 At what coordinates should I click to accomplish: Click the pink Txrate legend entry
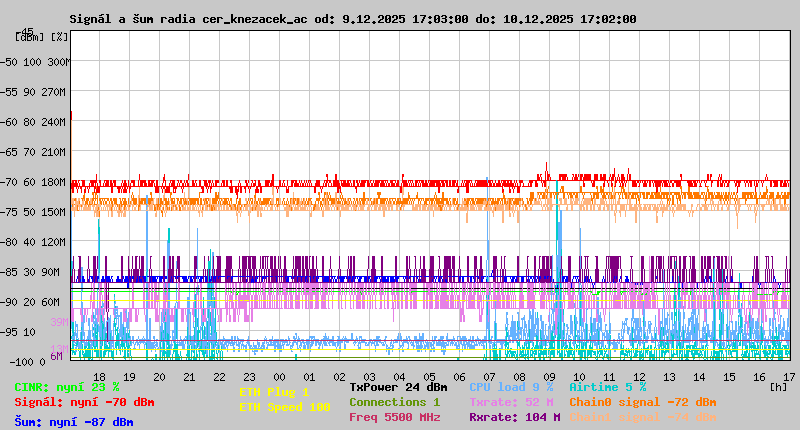coord(512,402)
